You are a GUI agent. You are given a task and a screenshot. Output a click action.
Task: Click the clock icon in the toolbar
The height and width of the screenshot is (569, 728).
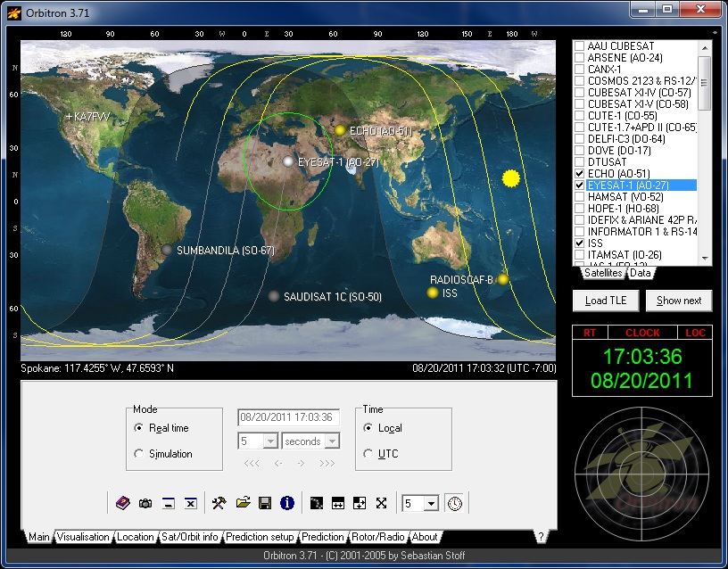click(455, 503)
